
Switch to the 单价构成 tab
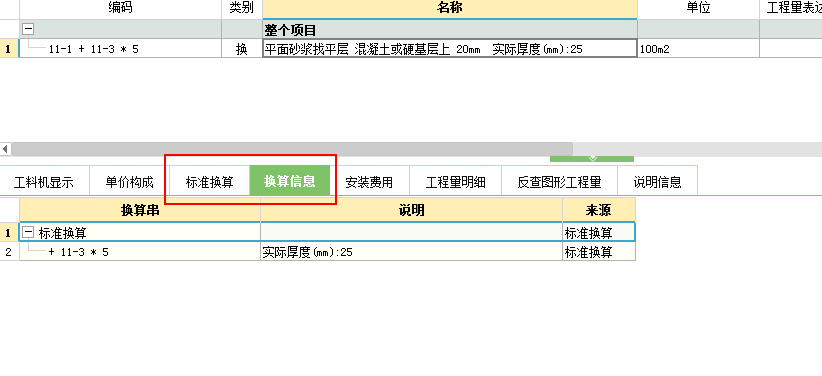129,182
